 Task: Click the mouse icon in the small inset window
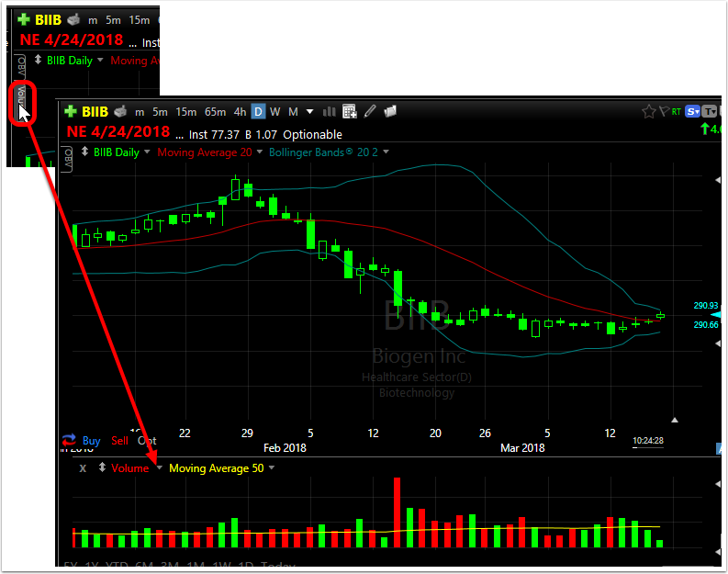[x=73, y=20]
